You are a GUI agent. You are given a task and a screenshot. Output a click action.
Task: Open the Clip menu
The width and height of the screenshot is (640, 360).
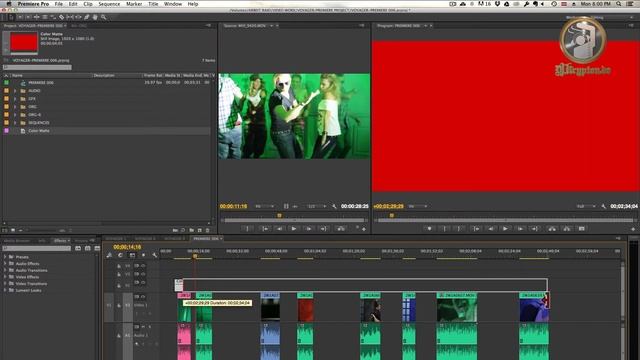(88, 4)
